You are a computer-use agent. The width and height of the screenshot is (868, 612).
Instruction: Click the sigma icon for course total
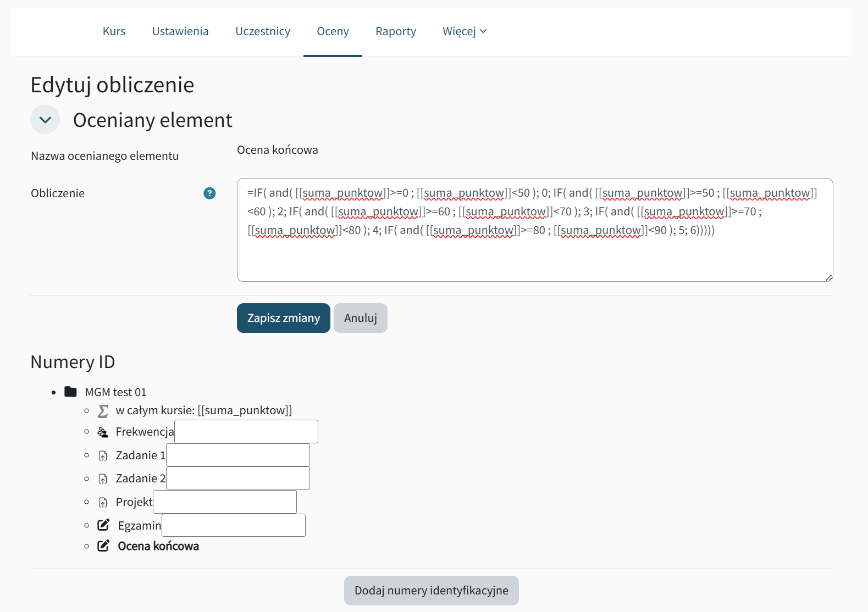pos(103,411)
